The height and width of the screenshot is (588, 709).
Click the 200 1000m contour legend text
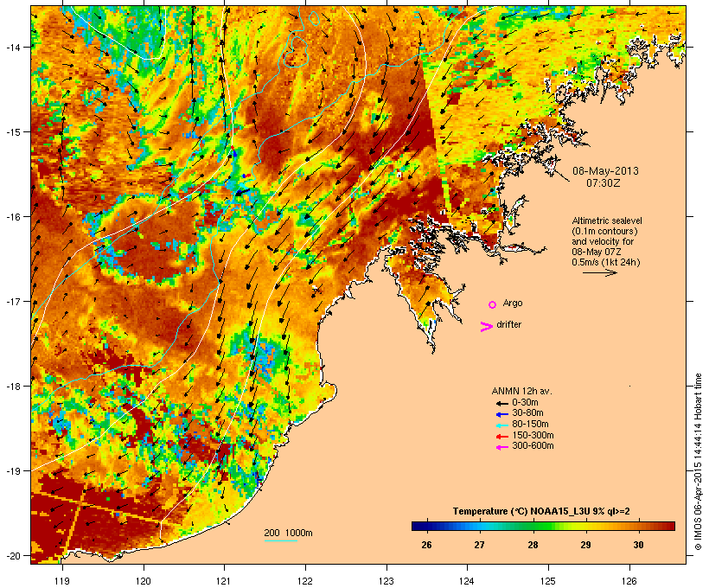pos(288,533)
